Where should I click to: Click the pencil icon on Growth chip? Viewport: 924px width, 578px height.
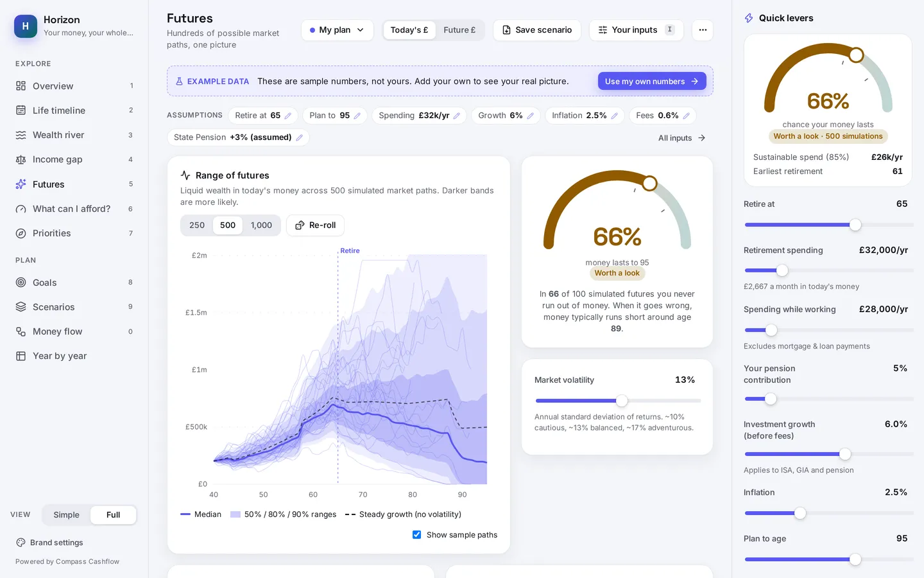531,116
